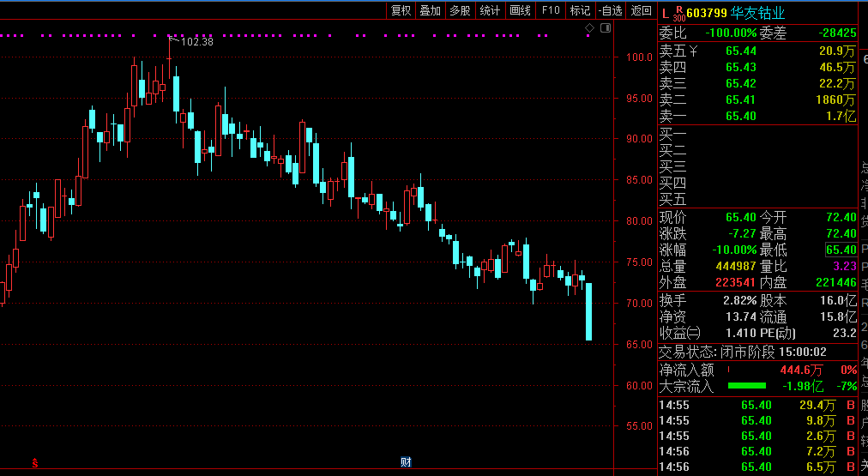The image size is (868, 476).
Task: Click the stock name 华友钴业
Action: point(758,13)
